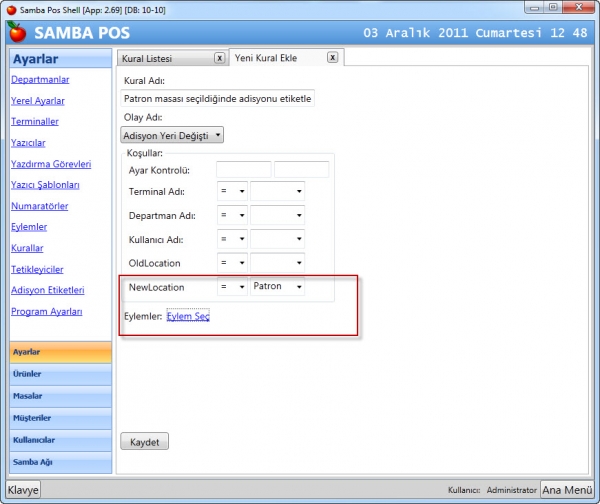Open Terminal Adı value dropdown

(x=277, y=191)
